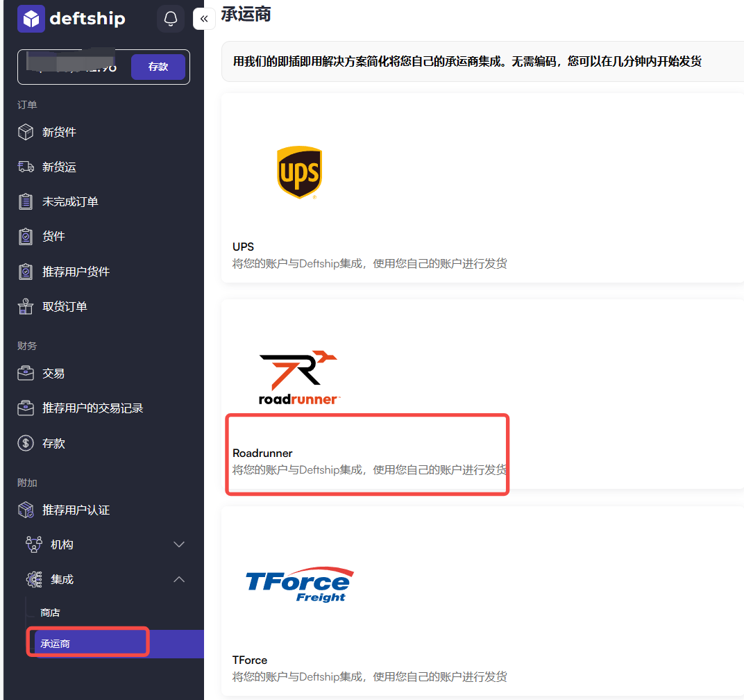Go to 货件 in sidebar

click(x=53, y=236)
